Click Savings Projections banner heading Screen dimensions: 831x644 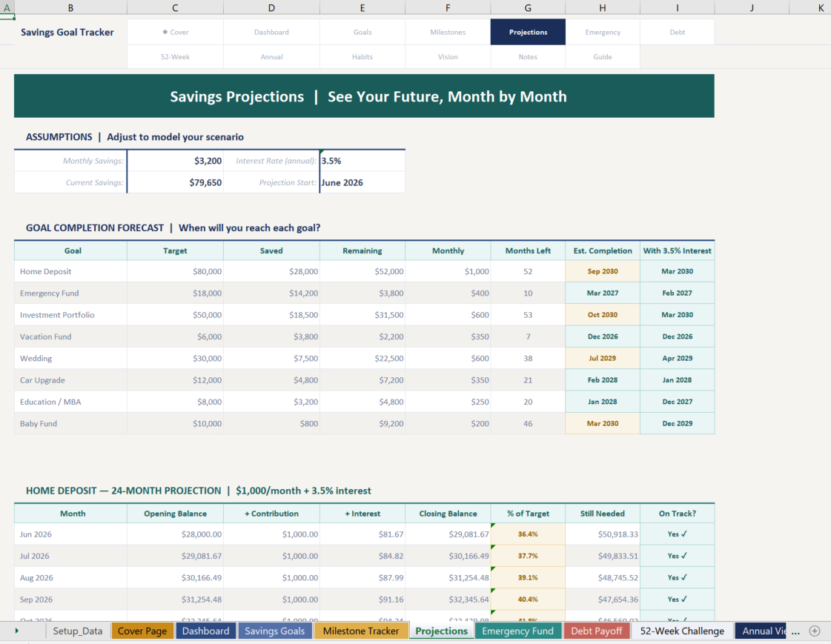coord(364,96)
